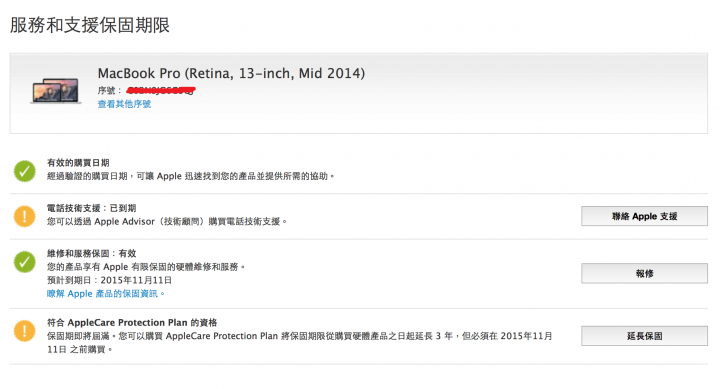Open the 查看其他序號 link
The width and height of the screenshot is (720, 389).
click(x=124, y=104)
